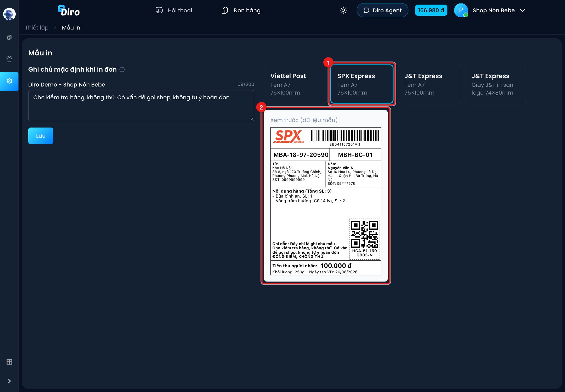Select the Viettel Post Tem A7 template
This screenshot has height=392, width=565.
[295, 84]
